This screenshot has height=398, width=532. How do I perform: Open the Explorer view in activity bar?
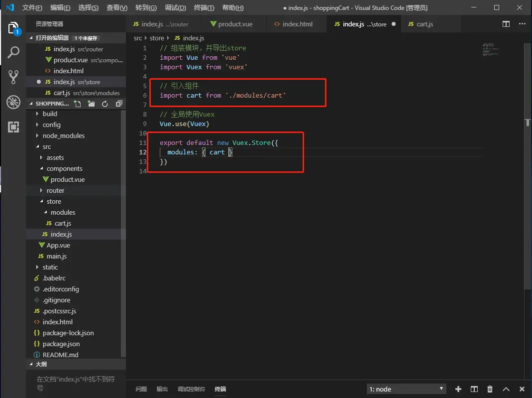[13, 28]
